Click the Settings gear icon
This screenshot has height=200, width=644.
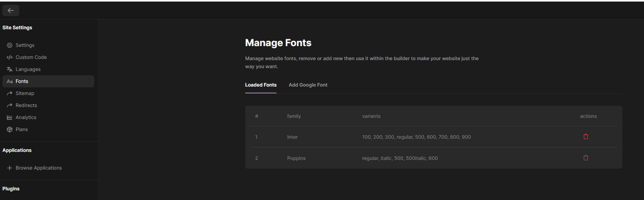click(x=10, y=45)
